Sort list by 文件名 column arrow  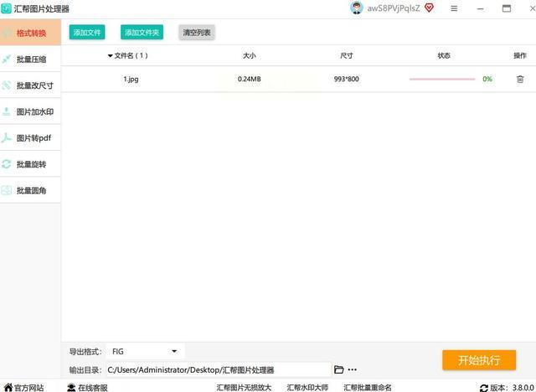tap(110, 56)
